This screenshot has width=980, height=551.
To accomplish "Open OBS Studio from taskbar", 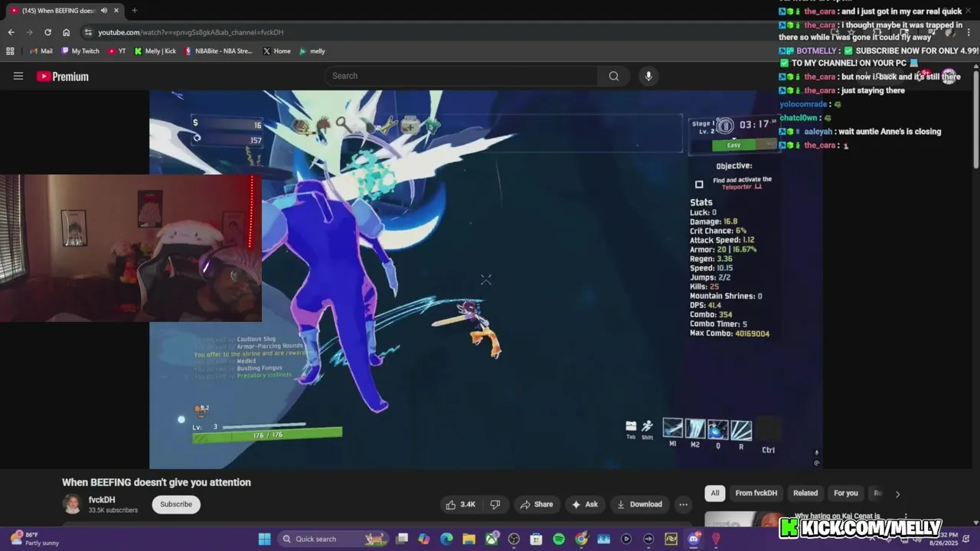I will click(x=514, y=539).
